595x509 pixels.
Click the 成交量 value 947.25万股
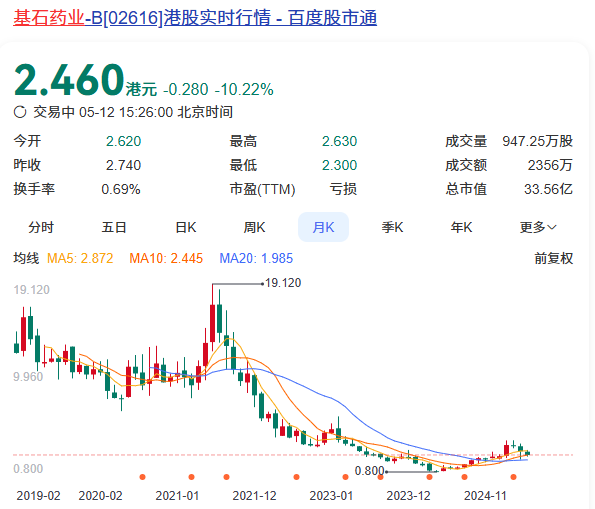(x=538, y=141)
